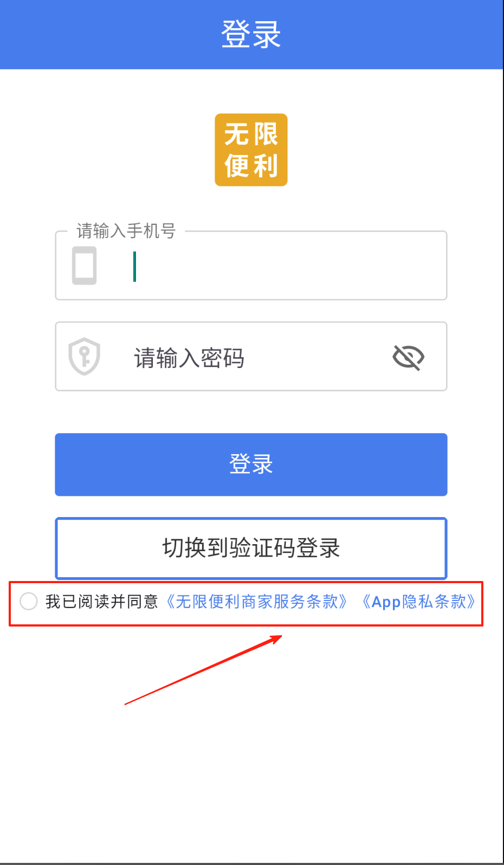Click the blue 登录 submit button
Screen dimensions: 504x865
(x=251, y=464)
